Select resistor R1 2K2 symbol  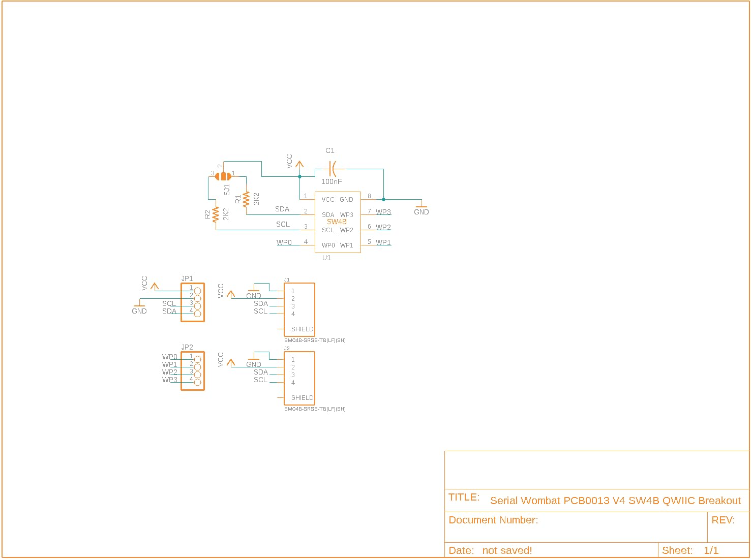point(247,199)
